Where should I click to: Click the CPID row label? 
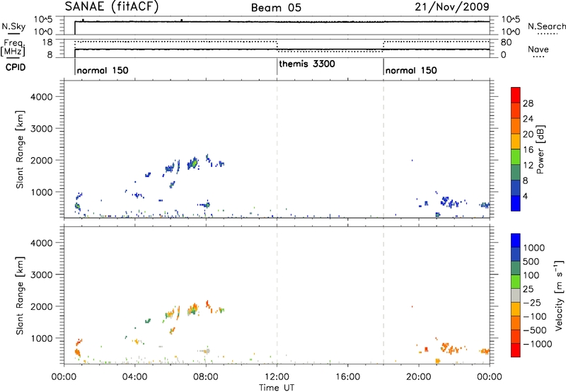(16, 67)
